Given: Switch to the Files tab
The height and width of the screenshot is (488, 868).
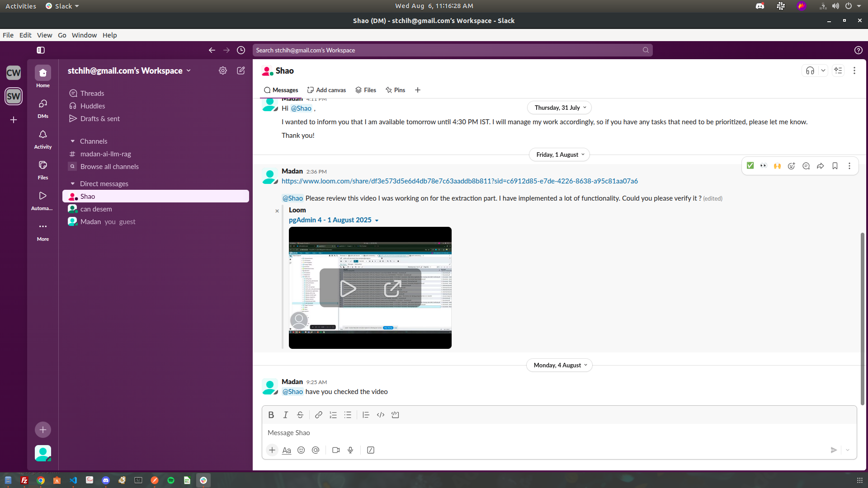Looking at the screenshot, I should coord(366,90).
